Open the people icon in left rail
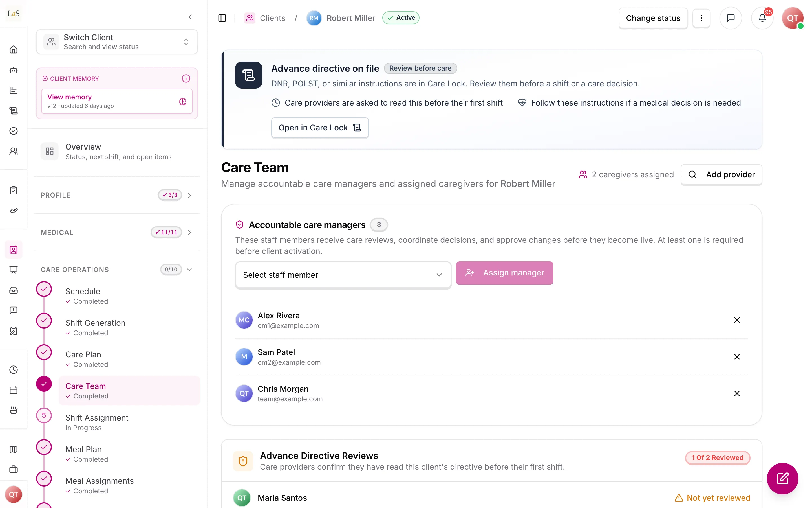812x508 pixels. pyautogui.click(x=14, y=151)
